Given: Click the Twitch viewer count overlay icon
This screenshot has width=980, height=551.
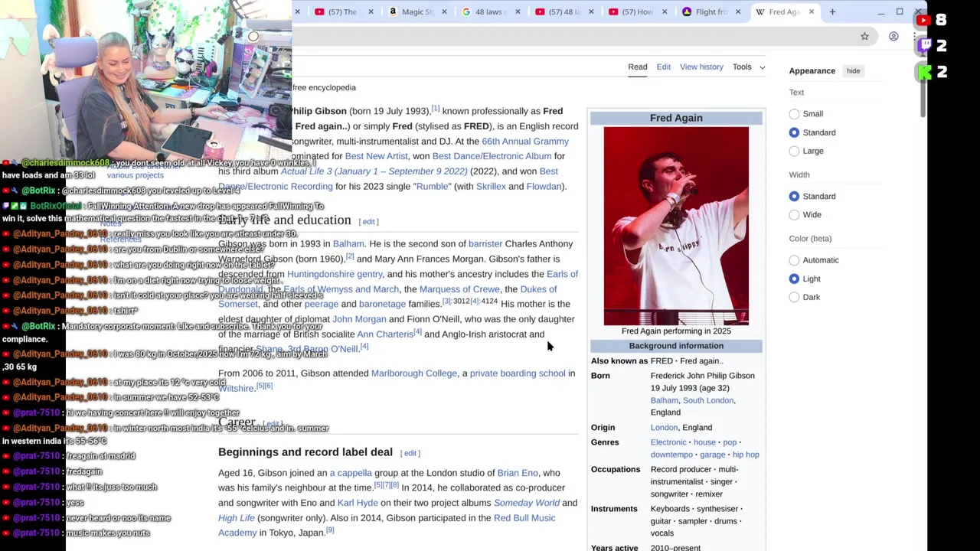Looking at the screenshot, I should 925,46.
